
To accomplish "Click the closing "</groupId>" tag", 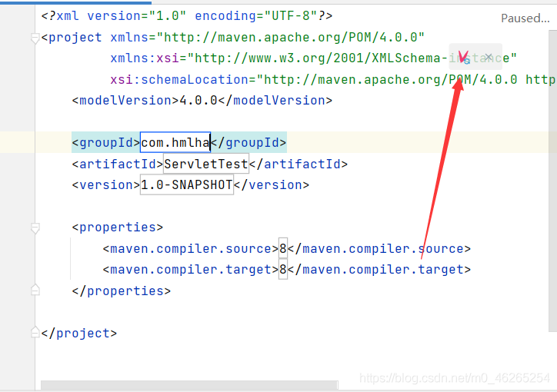I will (x=248, y=143).
